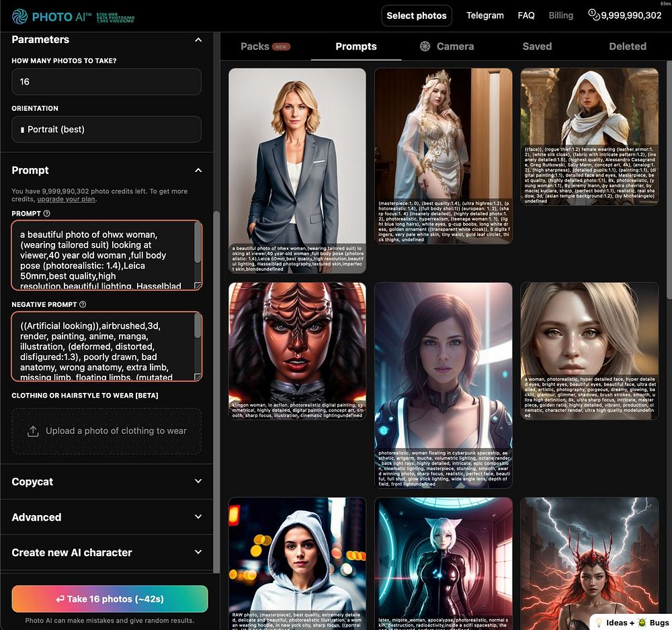The width and height of the screenshot is (672, 630).
Task: Click the help icon beside NEGATIVE PROMPT
Action: pyautogui.click(x=83, y=304)
